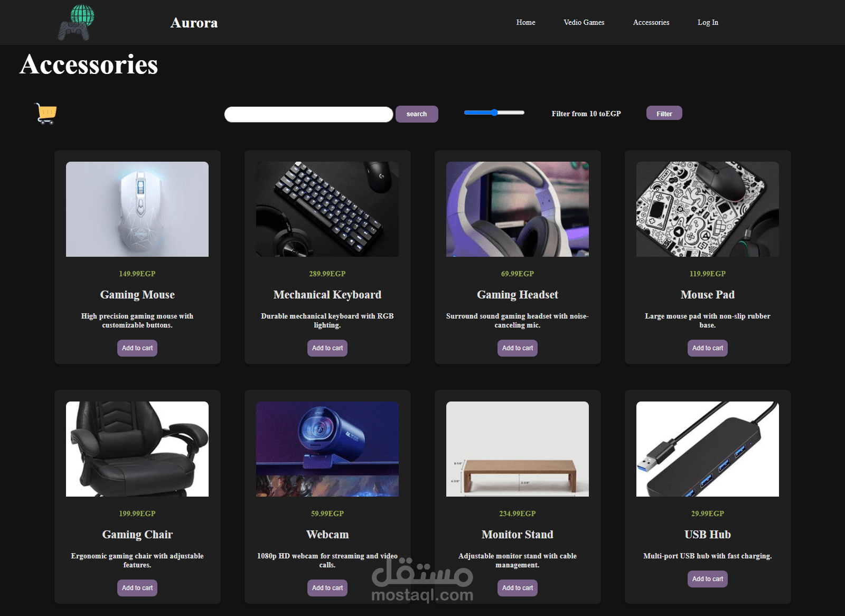Open the USB Hub product image
The width and height of the screenshot is (845, 616).
tap(708, 449)
